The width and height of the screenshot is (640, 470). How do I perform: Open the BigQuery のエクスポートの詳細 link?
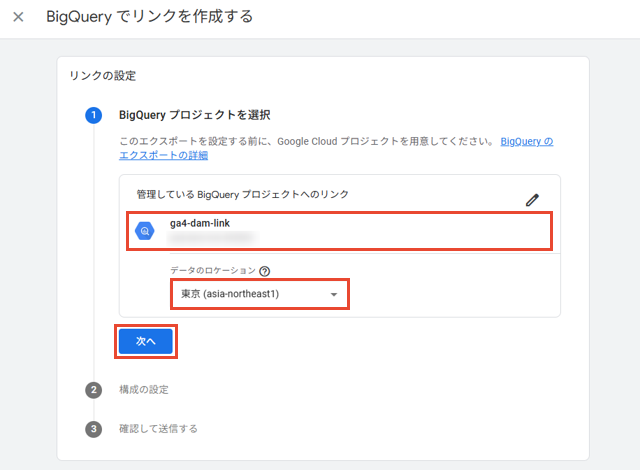coord(527,142)
